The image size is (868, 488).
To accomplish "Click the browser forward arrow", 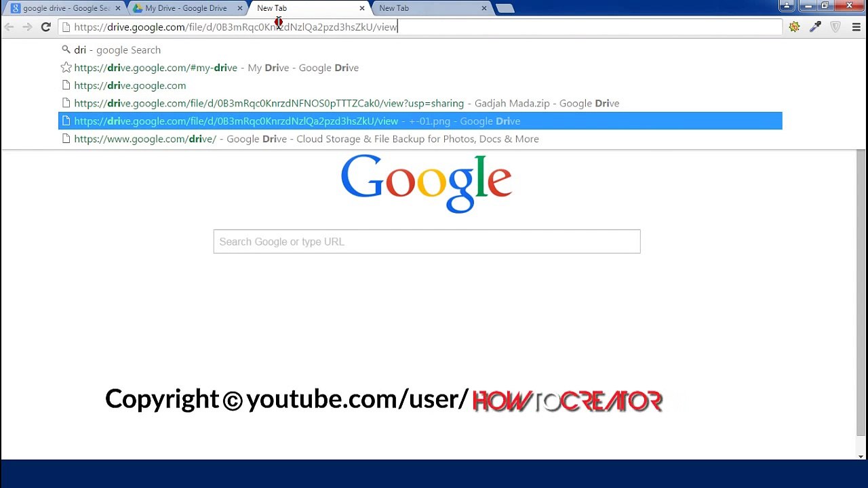I will (x=27, y=27).
